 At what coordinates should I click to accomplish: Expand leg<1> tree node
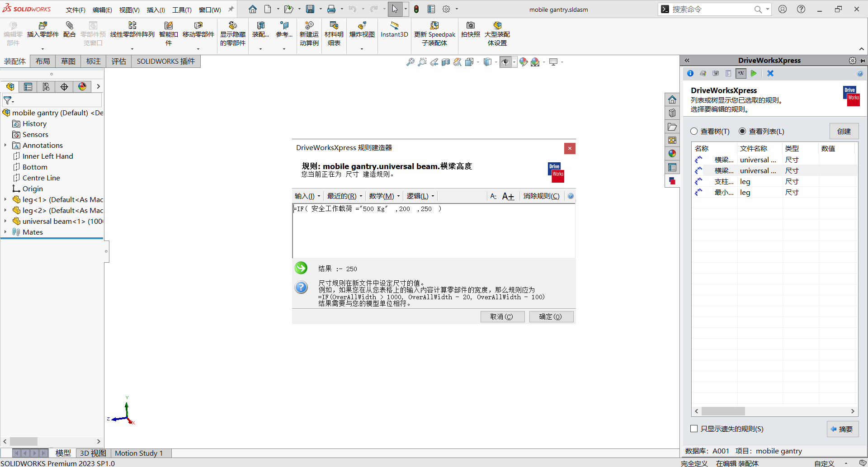click(5, 199)
